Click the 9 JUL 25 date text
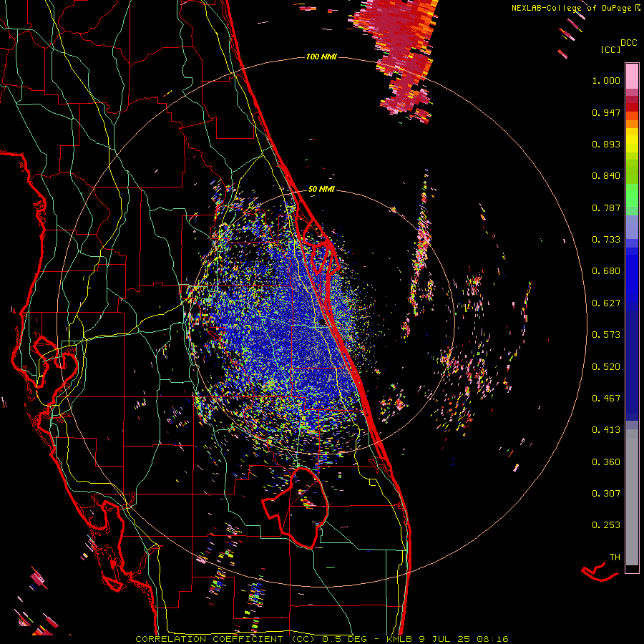Image resolution: width=644 pixels, height=644 pixels. tap(444, 639)
